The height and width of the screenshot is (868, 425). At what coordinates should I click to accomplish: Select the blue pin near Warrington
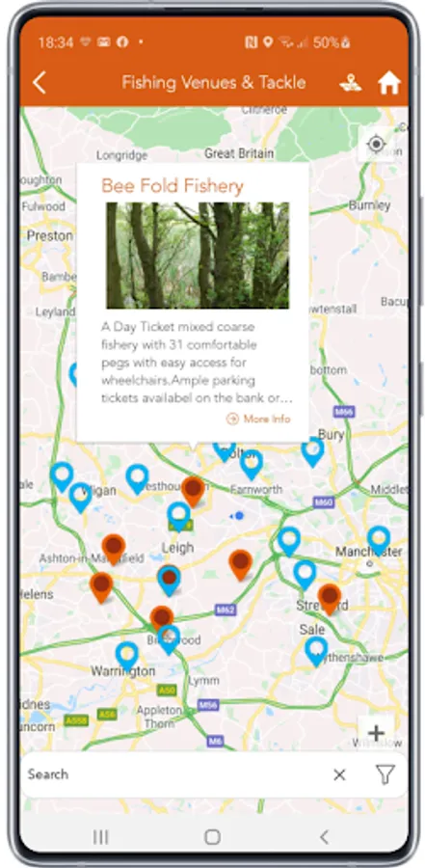[x=126, y=657]
